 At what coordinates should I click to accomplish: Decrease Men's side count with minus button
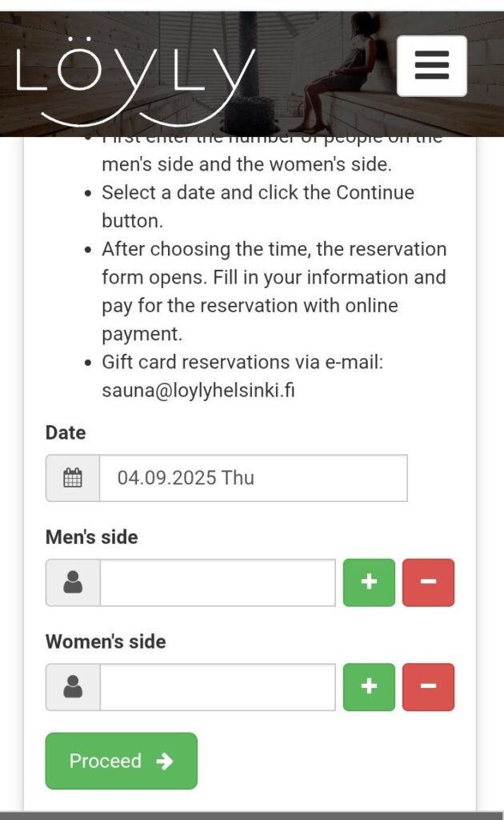coord(428,582)
